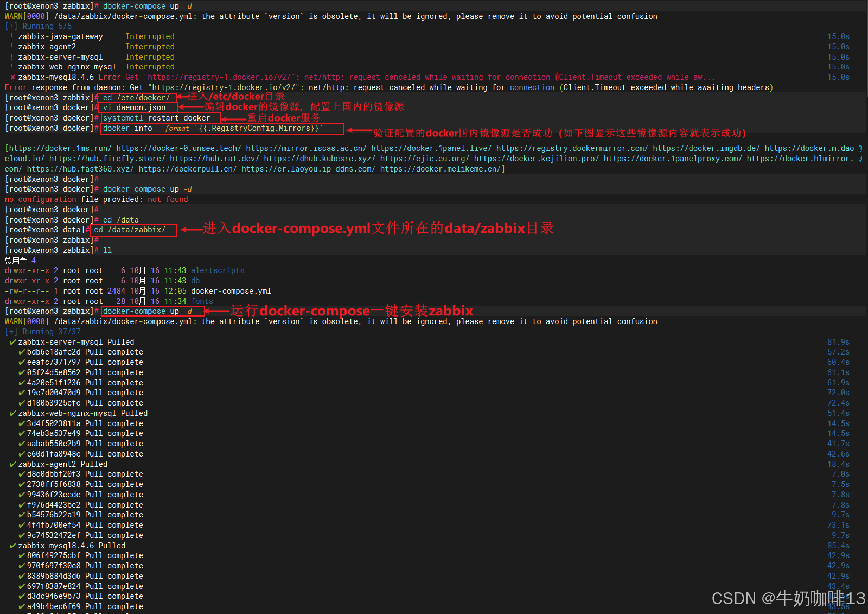Click the 'cd /etc/docker/' command
This screenshot has height=614, width=868.
tap(136, 98)
